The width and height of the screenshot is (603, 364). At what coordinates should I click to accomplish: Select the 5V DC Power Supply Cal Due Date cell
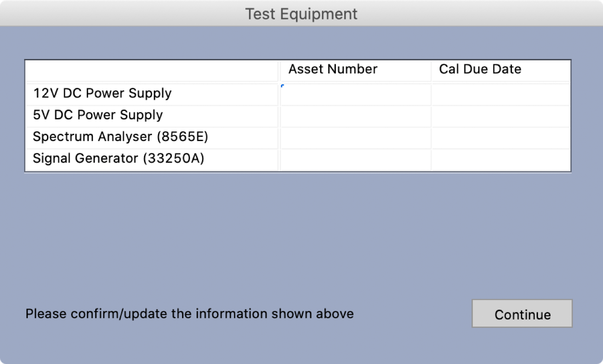(500, 116)
